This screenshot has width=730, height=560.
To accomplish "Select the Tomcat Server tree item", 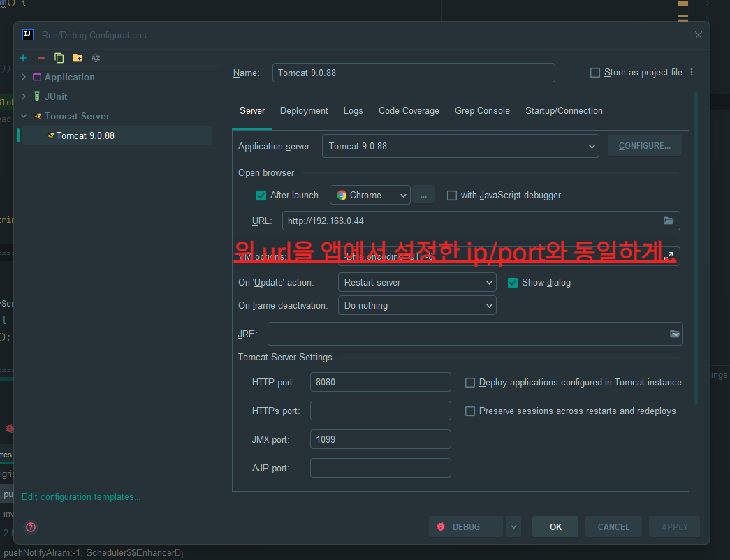I will (x=78, y=116).
